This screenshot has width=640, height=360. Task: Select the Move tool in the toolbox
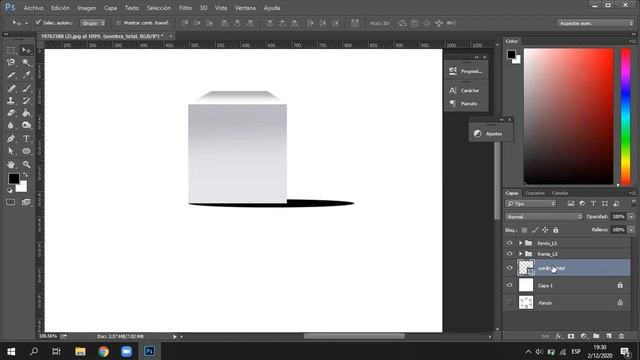(27, 50)
